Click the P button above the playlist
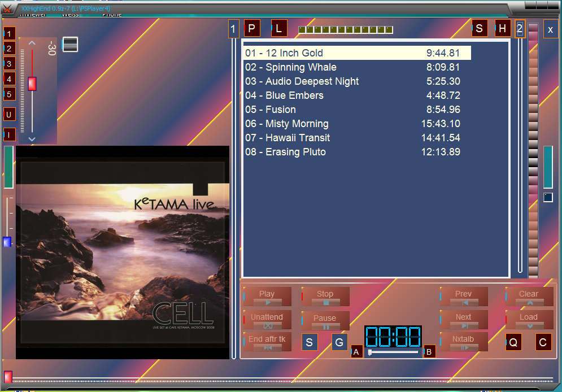 pos(252,28)
